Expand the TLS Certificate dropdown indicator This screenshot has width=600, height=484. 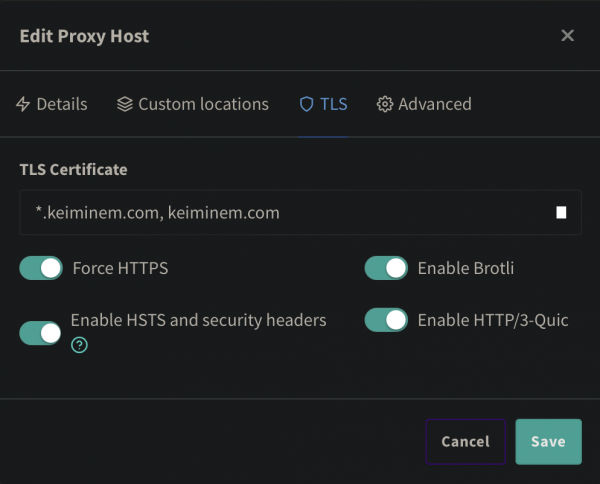(561, 213)
